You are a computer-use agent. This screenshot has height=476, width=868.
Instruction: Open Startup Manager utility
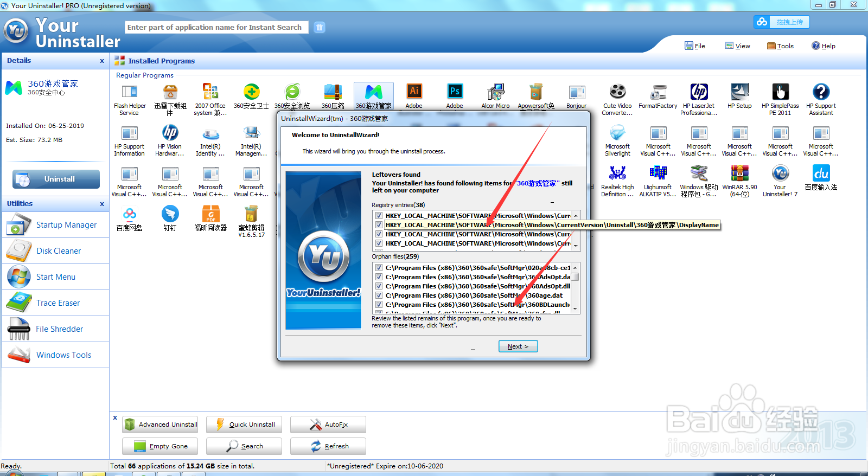click(x=56, y=225)
